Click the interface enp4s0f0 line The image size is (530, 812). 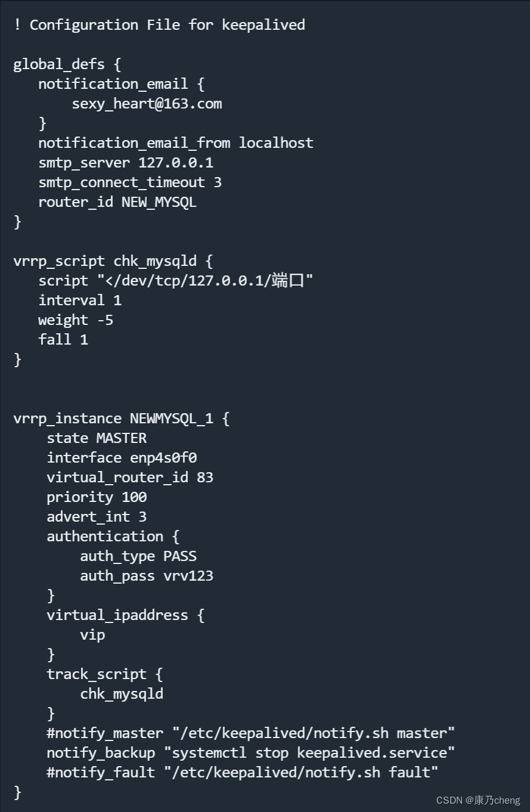[122, 458]
